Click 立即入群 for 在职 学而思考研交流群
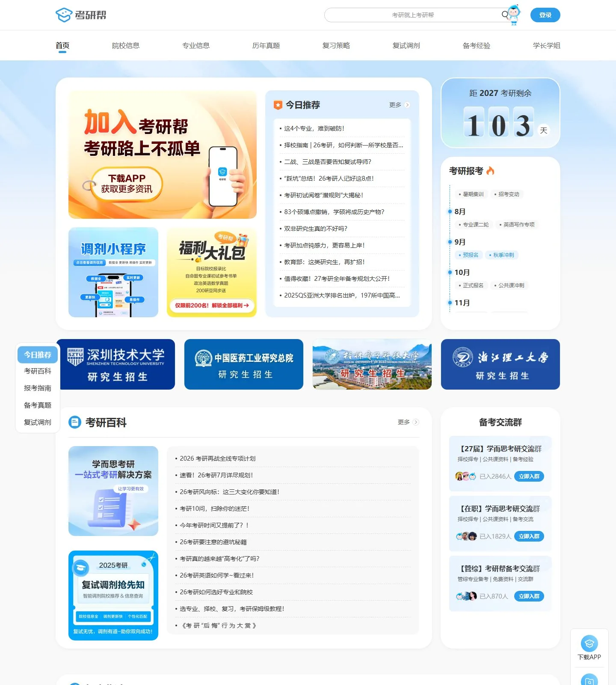Image resolution: width=616 pixels, height=685 pixels. coord(529,536)
